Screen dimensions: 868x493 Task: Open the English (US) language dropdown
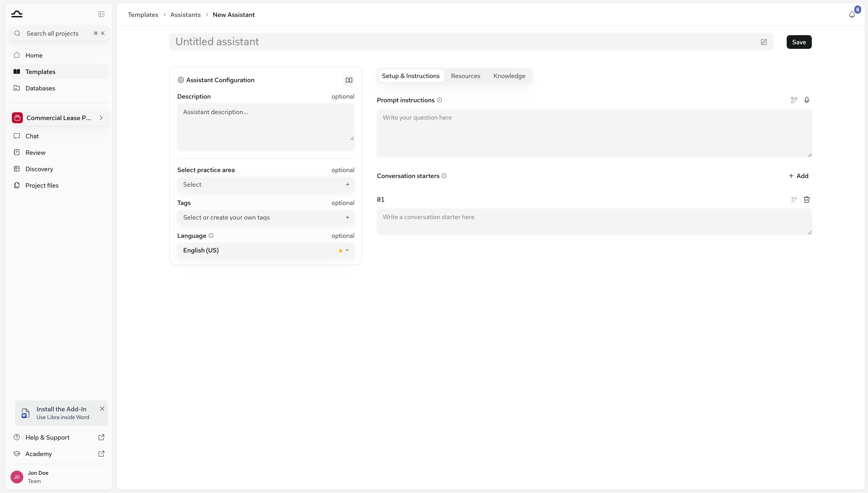[266, 250]
